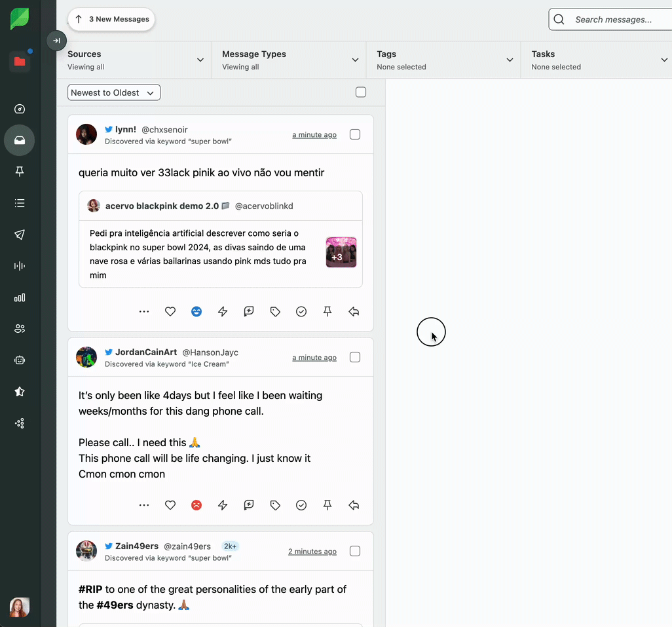Viewport: 672px width, 627px height.
Task: Toggle the select all messages checkbox
Action: tap(361, 92)
